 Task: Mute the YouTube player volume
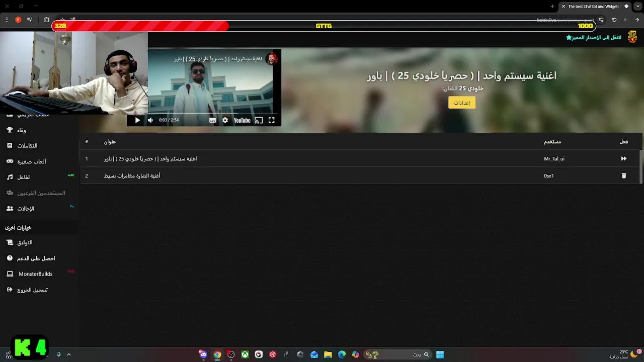coord(150,120)
